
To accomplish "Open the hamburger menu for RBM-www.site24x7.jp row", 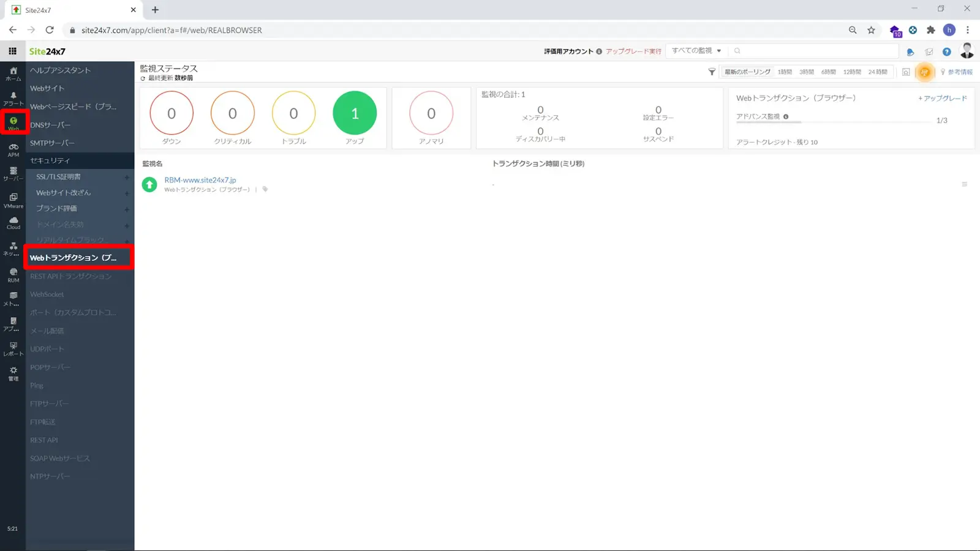I will click(x=964, y=184).
